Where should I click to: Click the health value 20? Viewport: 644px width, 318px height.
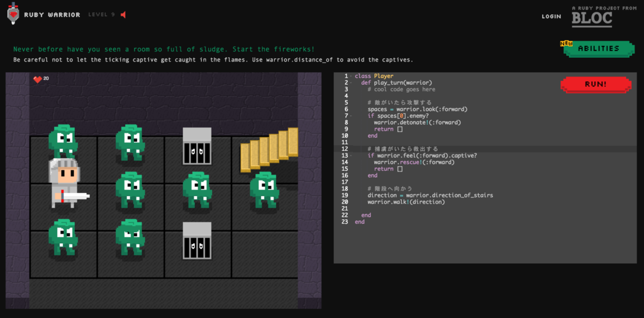coord(46,79)
